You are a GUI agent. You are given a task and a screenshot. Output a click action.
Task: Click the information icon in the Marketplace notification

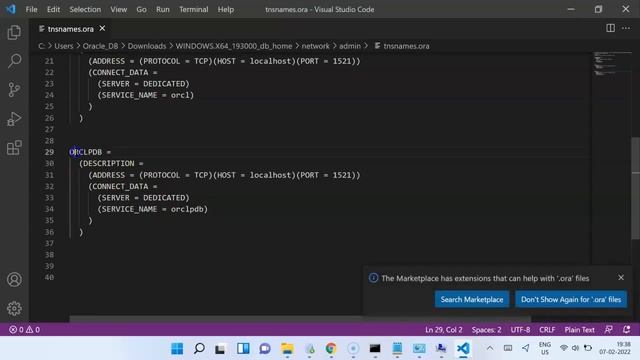[373, 278]
